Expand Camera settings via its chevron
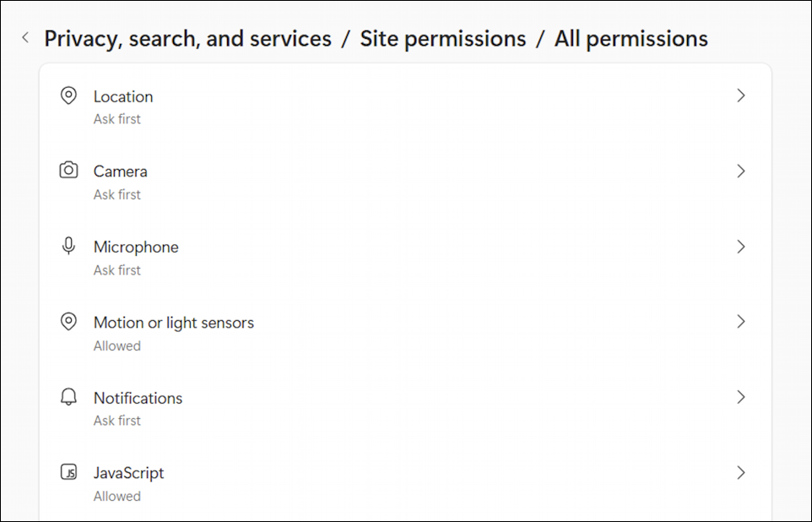Image resolution: width=812 pixels, height=522 pixels. tap(741, 171)
